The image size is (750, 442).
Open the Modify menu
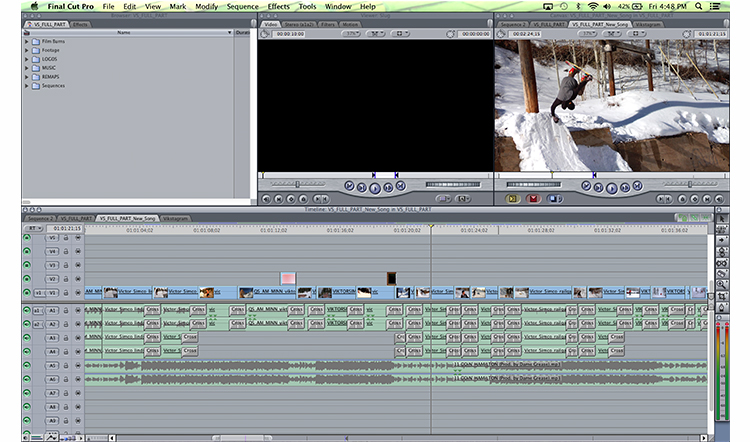pos(207,6)
